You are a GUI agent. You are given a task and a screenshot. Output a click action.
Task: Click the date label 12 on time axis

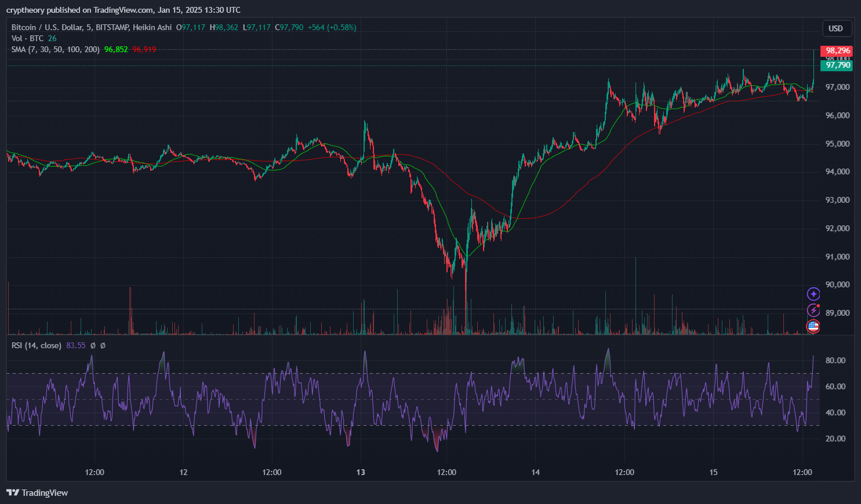coord(183,472)
